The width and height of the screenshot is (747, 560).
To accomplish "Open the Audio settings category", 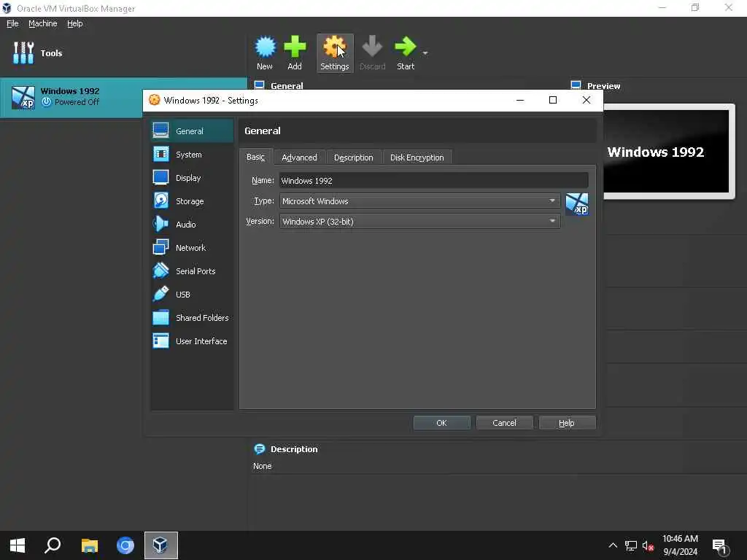I will click(192, 225).
